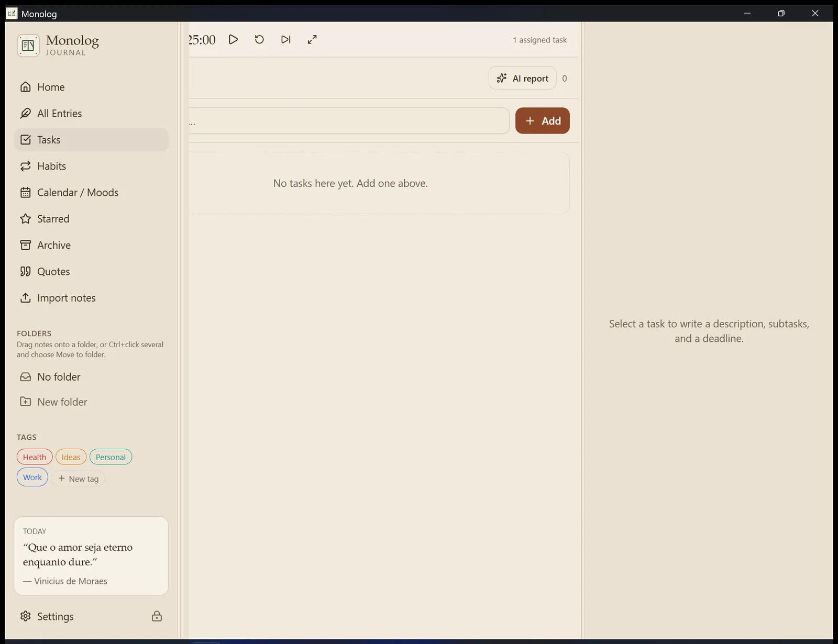Screen dimensions: 838x644
Task: Select the No folder item
Action: point(91,377)
